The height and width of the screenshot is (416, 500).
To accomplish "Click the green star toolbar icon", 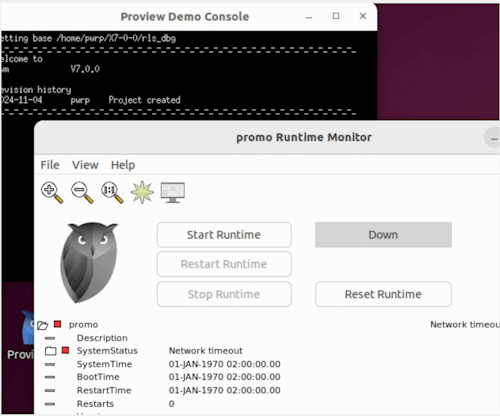I will [x=142, y=192].
